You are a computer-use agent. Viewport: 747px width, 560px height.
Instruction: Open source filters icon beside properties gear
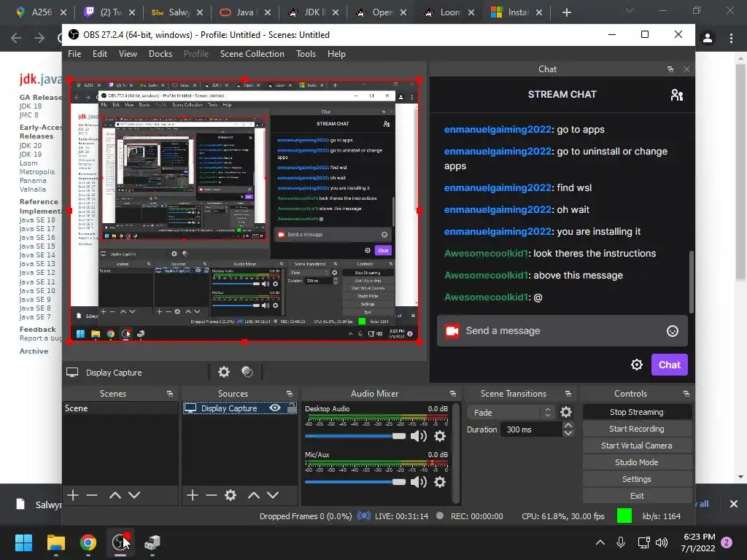click(x=247, y=372)
